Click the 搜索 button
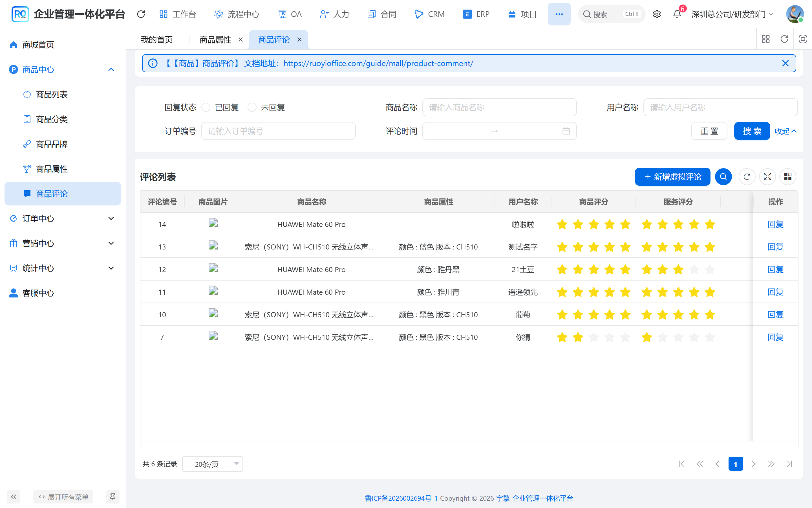The image size is (812, 508). pyautogui.click(x=752, y=131)
